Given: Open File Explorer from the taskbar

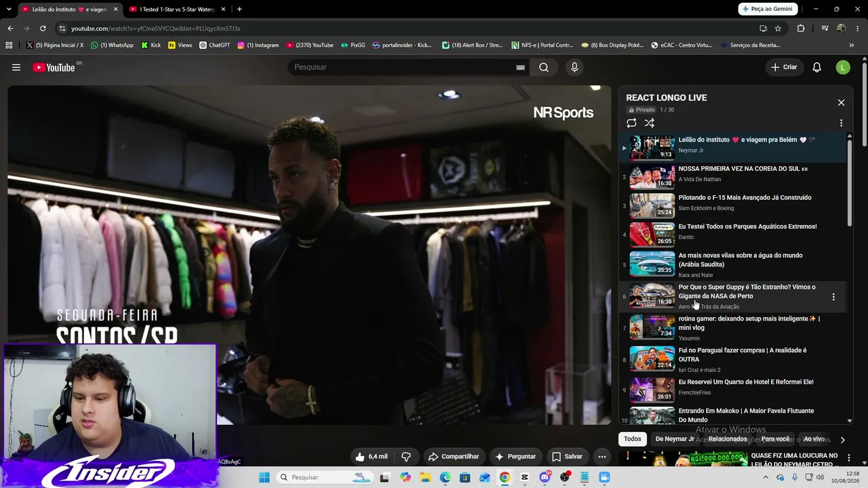Looking at the screenshot, I should 425,477.
